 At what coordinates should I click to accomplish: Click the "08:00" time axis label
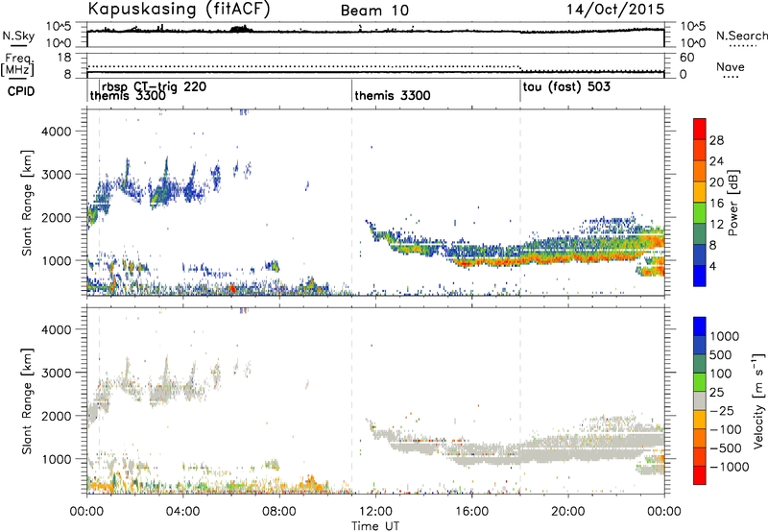pyautogui.click(x=278, y=512)
